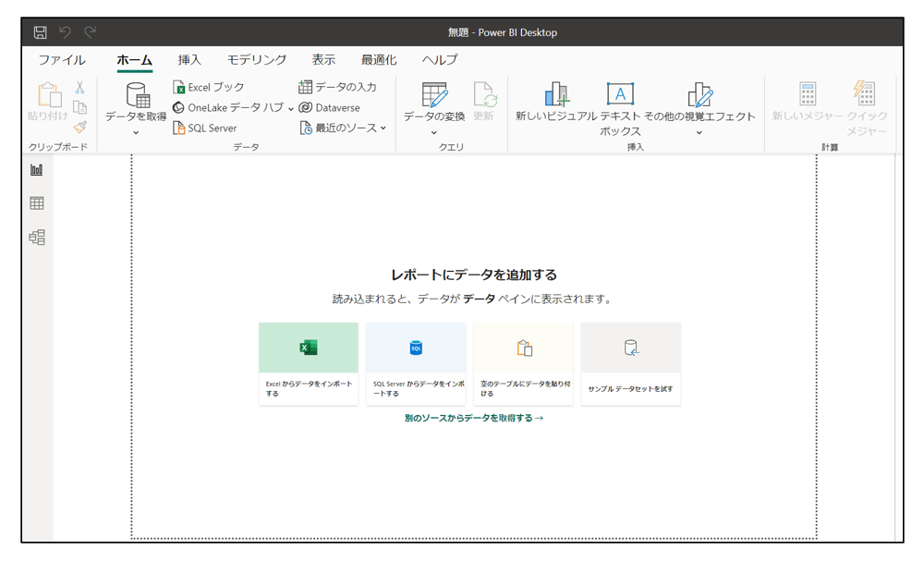The image size is (924, 562).
Task: Click the Redo arrow icon
Action: click(x=90, y=31)
